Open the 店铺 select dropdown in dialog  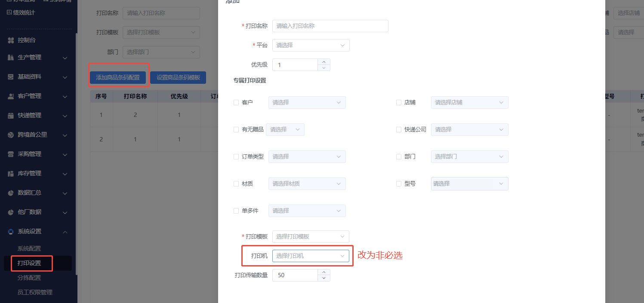470,102
